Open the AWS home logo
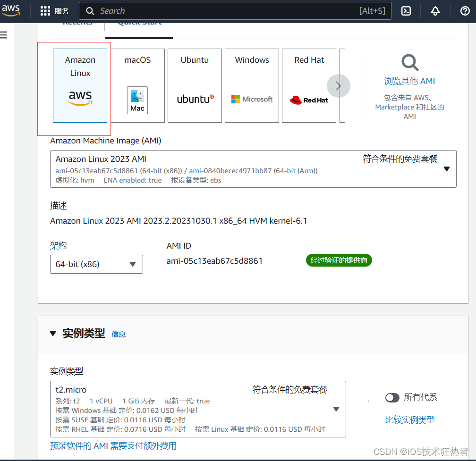 point(11,10)
